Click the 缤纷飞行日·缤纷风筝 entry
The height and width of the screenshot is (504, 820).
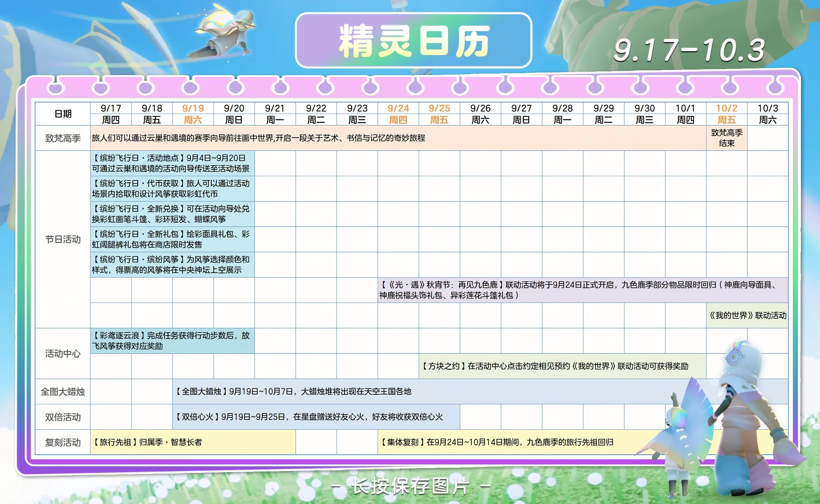(x=172, y=264)
